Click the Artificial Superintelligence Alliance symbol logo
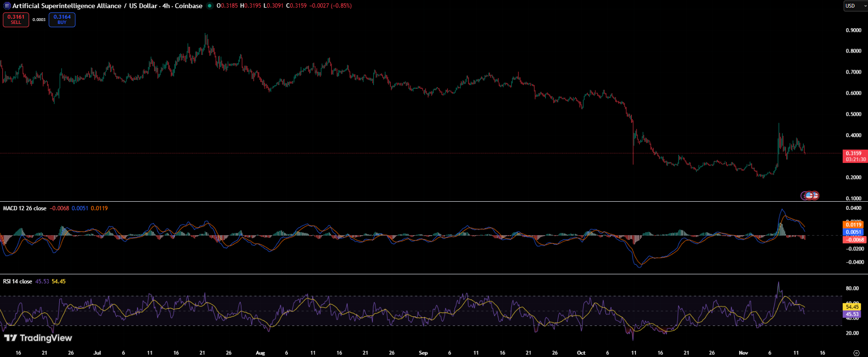 click(7, 6)
